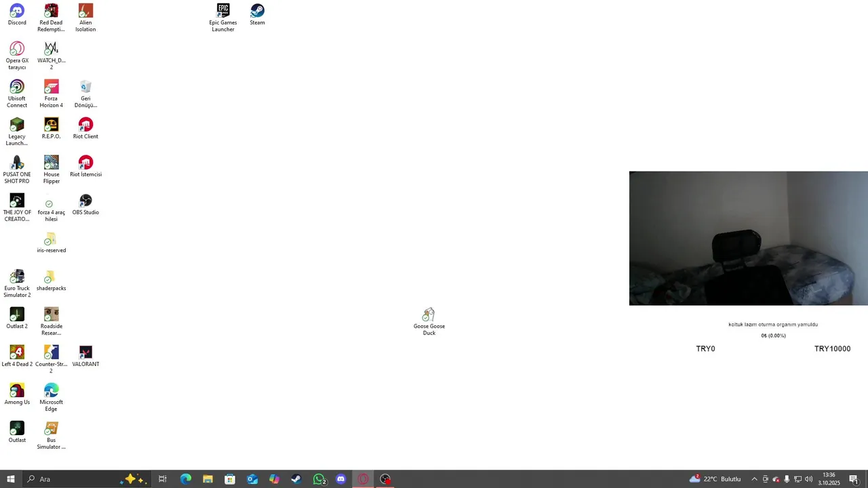Open the shaderpacks folder
Image resolution: width=868 pixels, height=488 pixels.
click(51, 281)
